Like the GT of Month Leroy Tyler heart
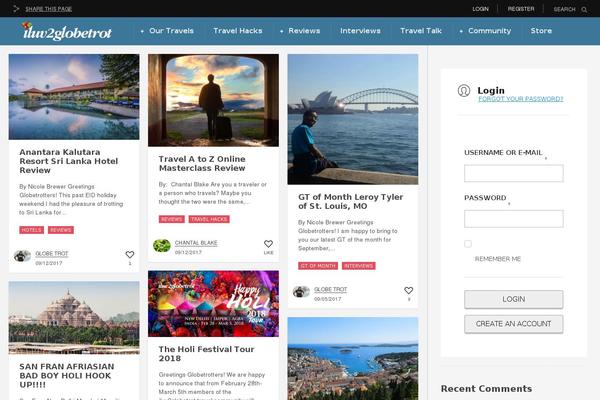This screenshot has height=400, width=600. coord(409,291)
